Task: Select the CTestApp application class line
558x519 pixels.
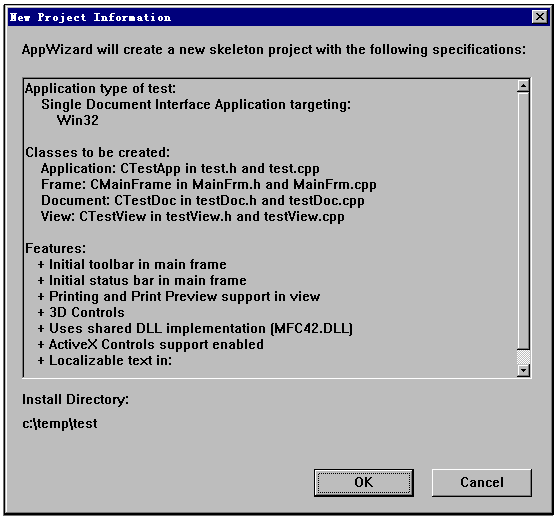Action: point(180,169)
